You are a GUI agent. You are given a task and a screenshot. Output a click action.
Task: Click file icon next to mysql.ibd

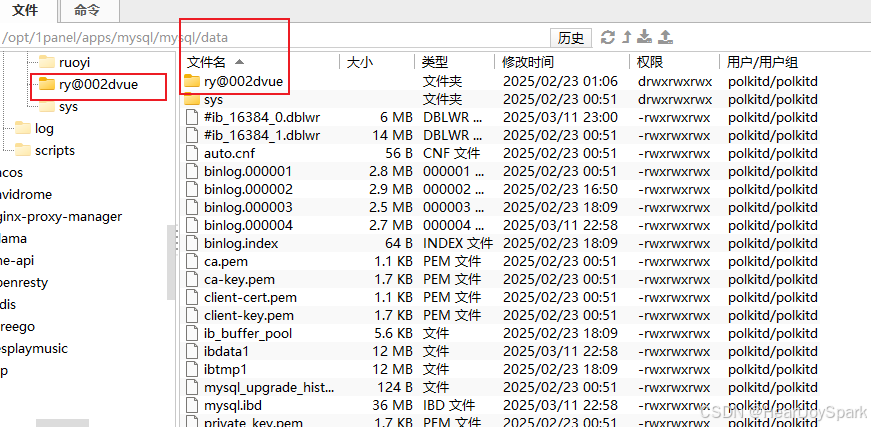[192, 405]
